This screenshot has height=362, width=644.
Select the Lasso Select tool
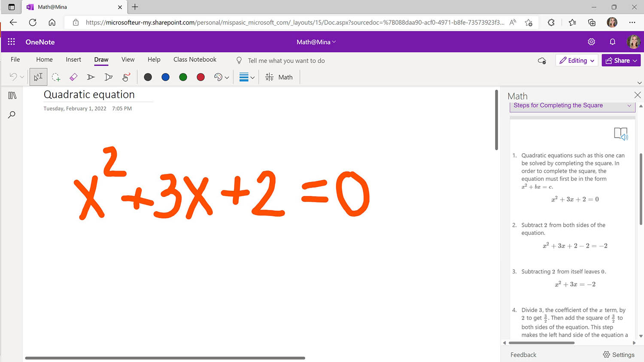56,77
